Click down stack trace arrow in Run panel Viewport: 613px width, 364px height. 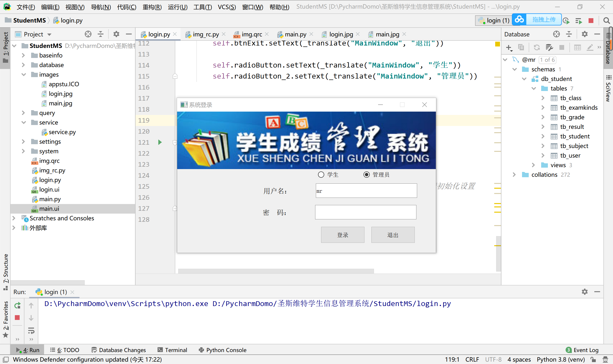(31, 318)
